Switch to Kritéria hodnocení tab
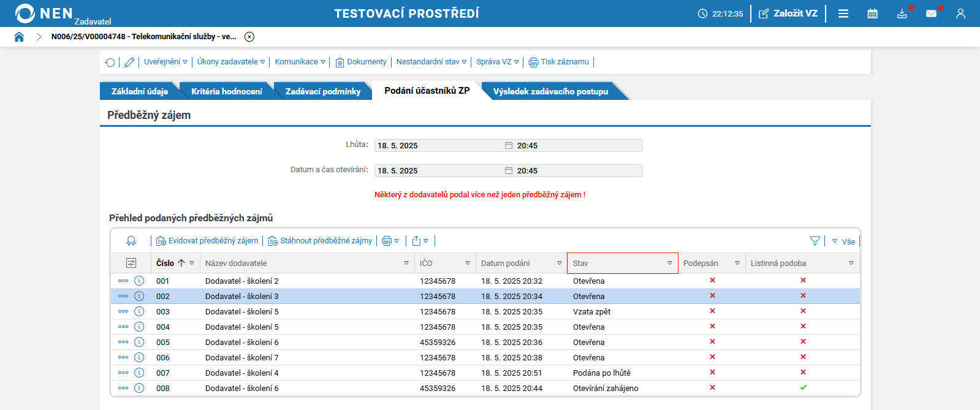 tap(227, 91)
